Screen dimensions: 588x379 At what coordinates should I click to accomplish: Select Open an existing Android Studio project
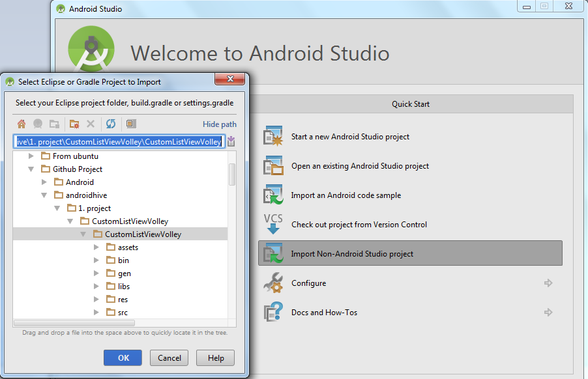tap(410, 165)
